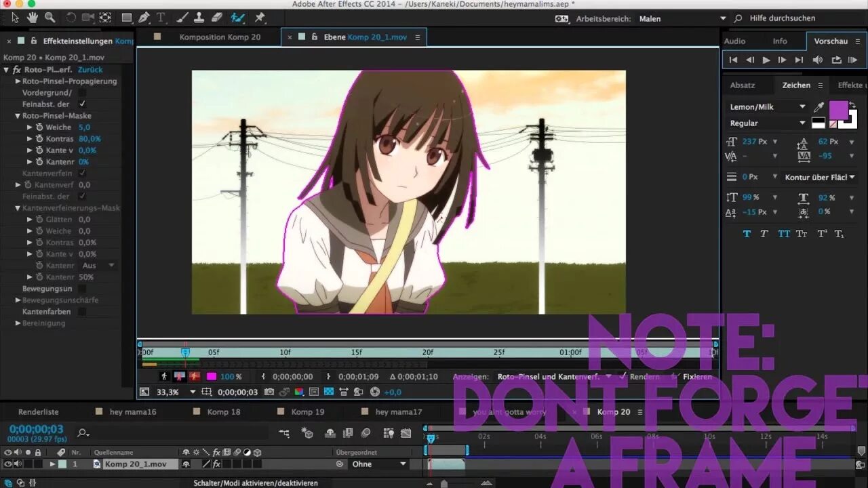Toggle stopwatch for Kontras 80,0%

[39, 138]
